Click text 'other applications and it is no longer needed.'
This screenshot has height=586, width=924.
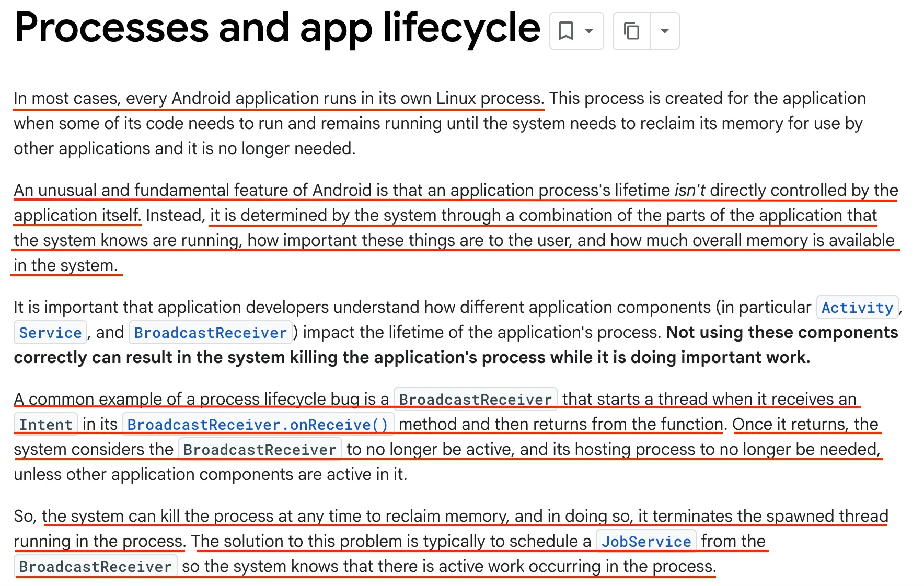[184, 148]
